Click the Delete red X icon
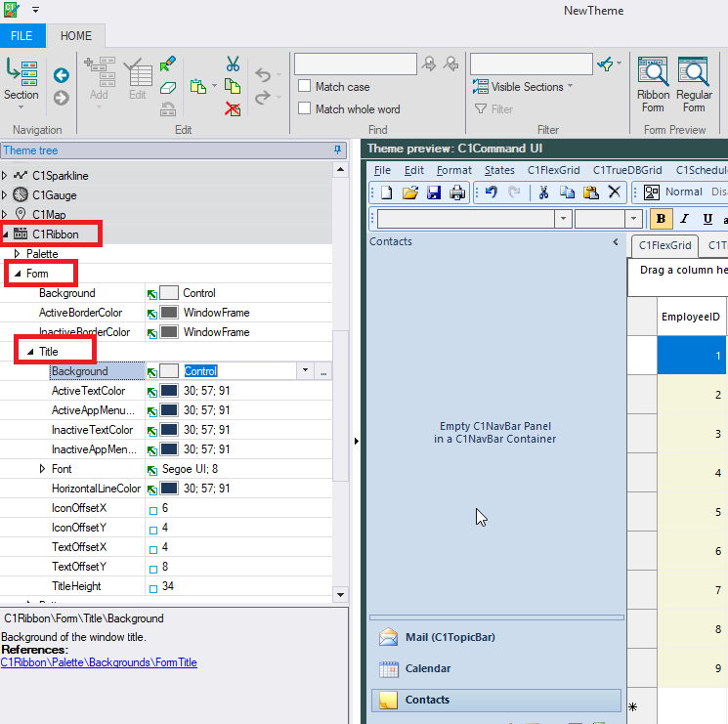The image size is (728, 724). coord(233,109)
